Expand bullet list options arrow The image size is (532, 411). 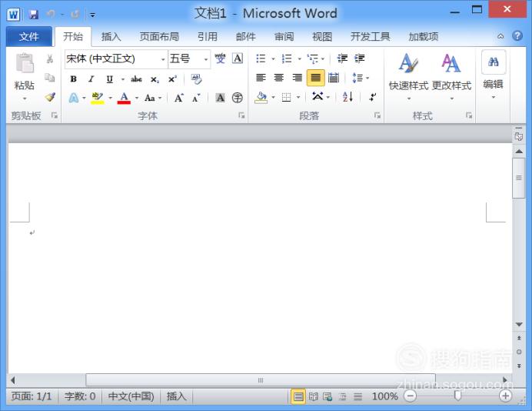pos(273,59)
